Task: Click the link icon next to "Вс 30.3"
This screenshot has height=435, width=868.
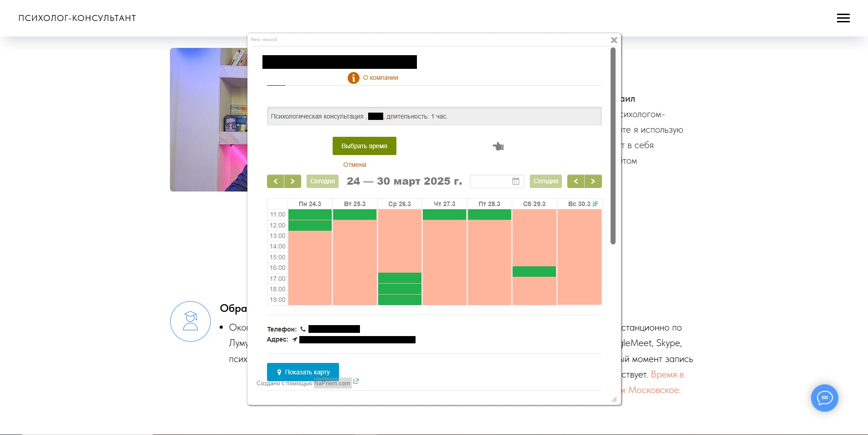Action: pos(595,204)
